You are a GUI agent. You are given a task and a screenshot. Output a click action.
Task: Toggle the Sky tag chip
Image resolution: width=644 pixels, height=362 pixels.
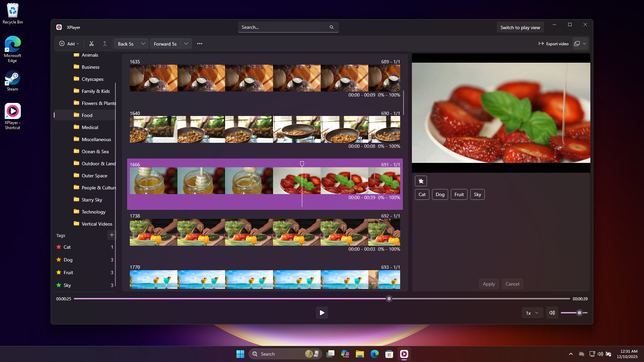[x=477, y=194]
